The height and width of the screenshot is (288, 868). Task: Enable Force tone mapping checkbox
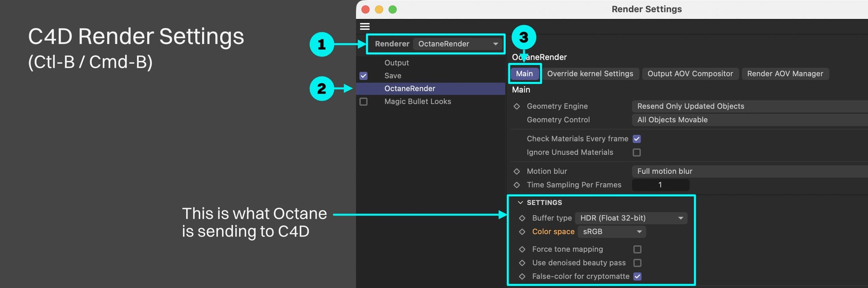pyautogui.click(x=637, y=249)
